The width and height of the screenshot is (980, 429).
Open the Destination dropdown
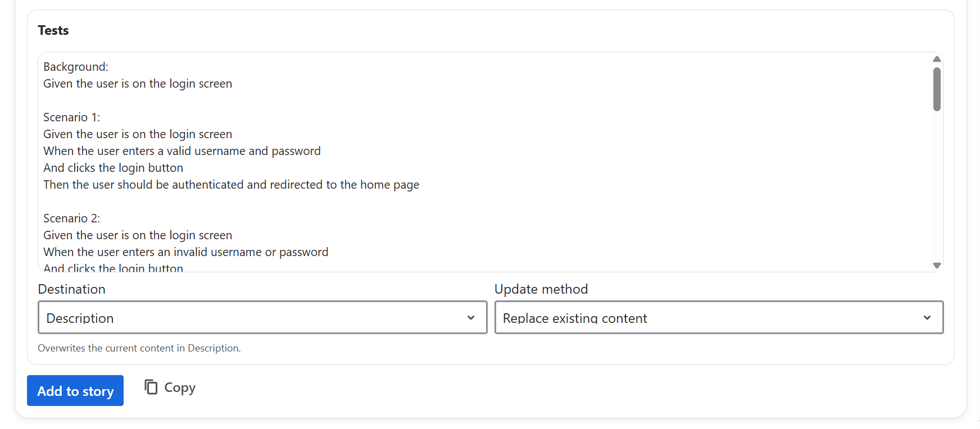click(x=262, y=317)
